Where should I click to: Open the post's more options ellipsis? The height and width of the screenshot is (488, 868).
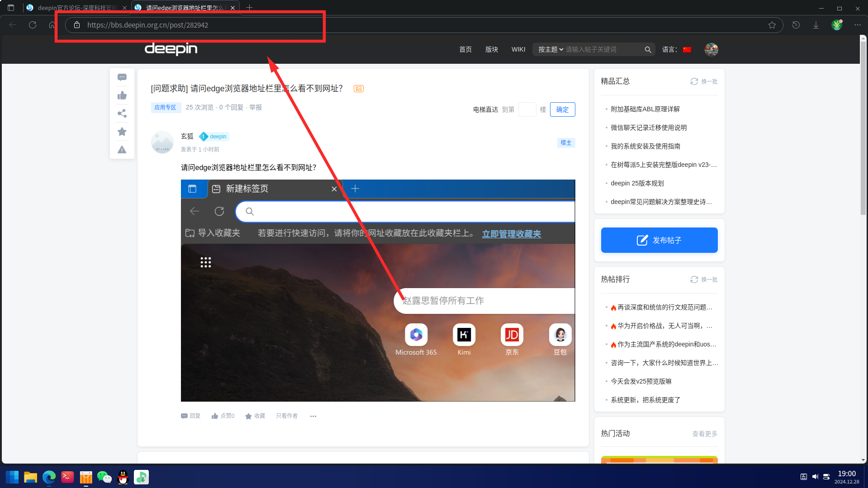(x=313, y=416)
